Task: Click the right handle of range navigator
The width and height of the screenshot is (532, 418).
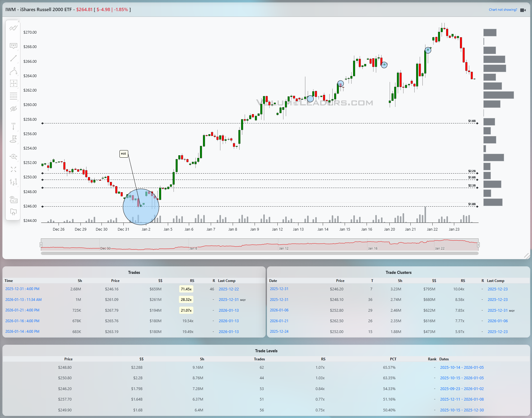Action: click(478, 245)
